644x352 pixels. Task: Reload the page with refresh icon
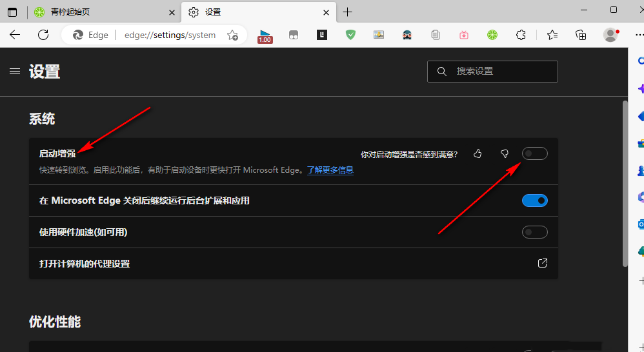click(x=43, y=35)
